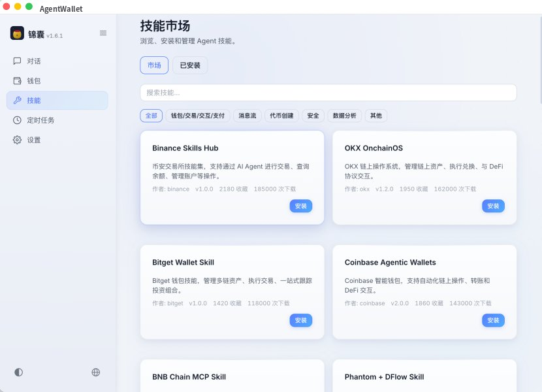Open Bitget Wallet Skill card title

[183, 262]
